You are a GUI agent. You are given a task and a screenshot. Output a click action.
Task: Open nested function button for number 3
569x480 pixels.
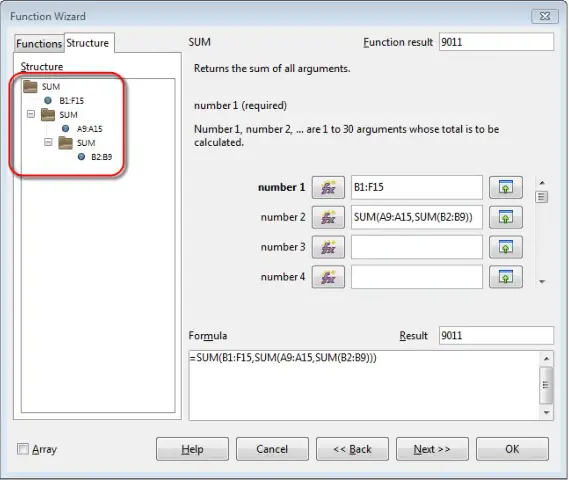[x=328, y=247]
